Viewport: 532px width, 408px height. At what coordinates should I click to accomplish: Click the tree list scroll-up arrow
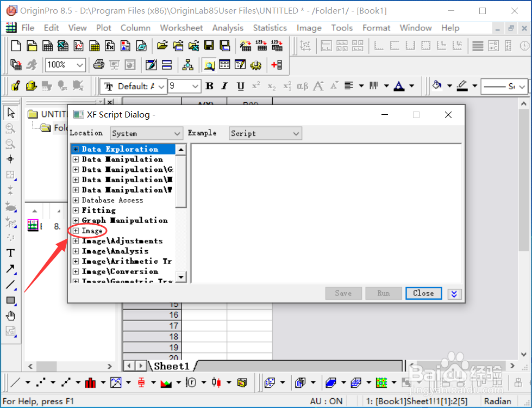coord(181,150)
